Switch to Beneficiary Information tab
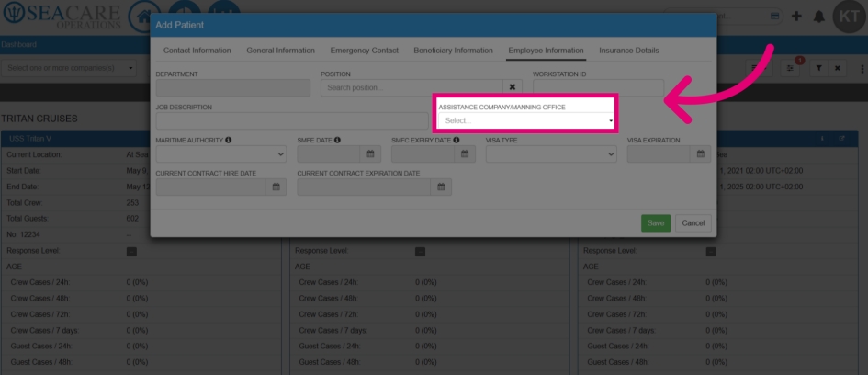Image resolution: width=868 pixels, height=375 pixels. [454, 51]
